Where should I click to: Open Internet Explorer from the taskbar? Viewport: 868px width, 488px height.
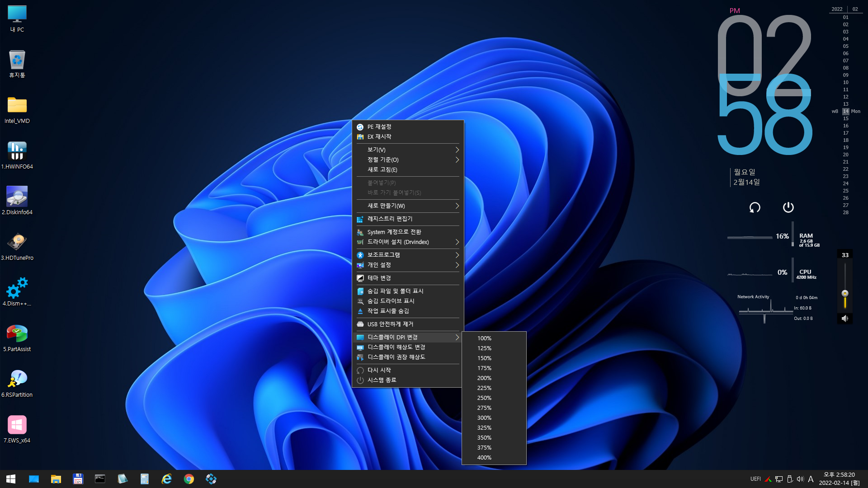click(167, 479)
